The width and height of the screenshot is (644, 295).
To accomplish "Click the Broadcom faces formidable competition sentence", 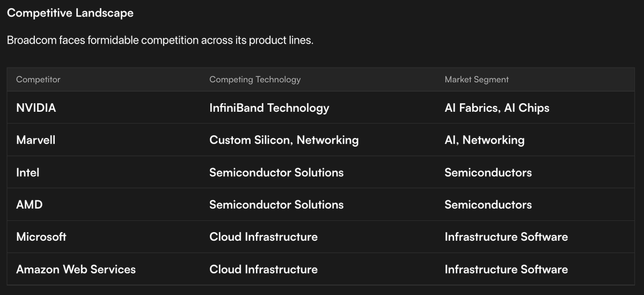I will (160, 41).
